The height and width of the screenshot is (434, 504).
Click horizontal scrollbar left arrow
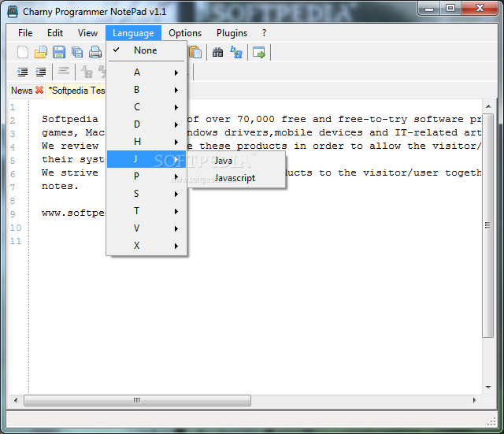[x=16, y=401]
